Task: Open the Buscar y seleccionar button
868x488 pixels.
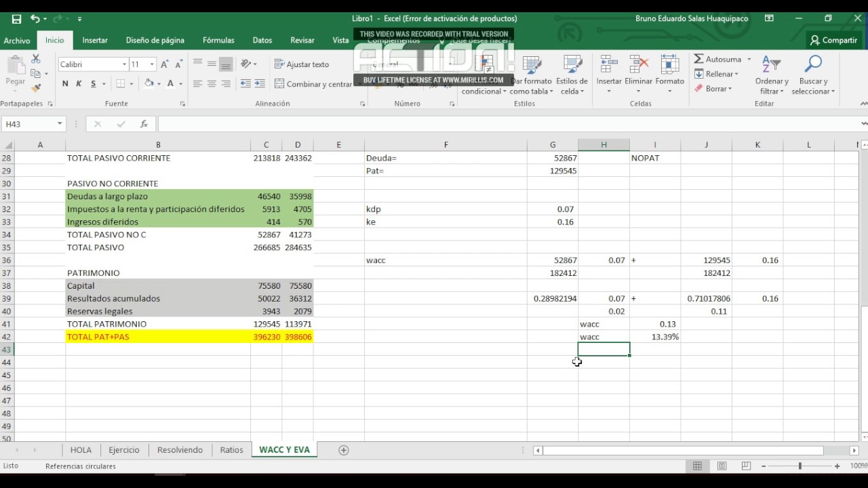Action: point(813,75)
